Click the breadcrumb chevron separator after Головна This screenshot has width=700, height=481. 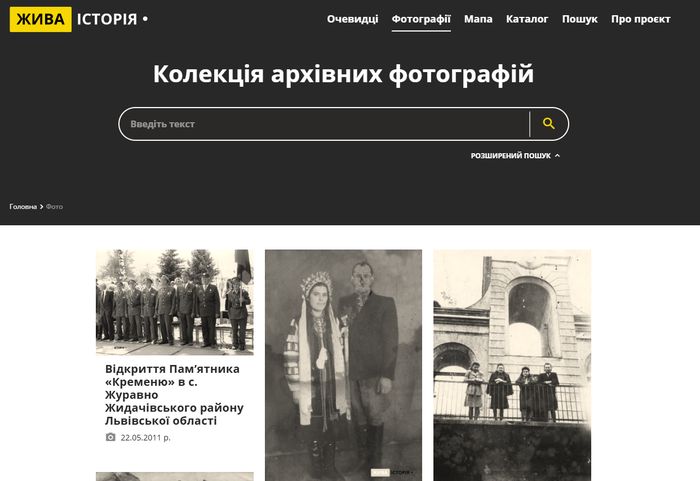tap(41, 207)
